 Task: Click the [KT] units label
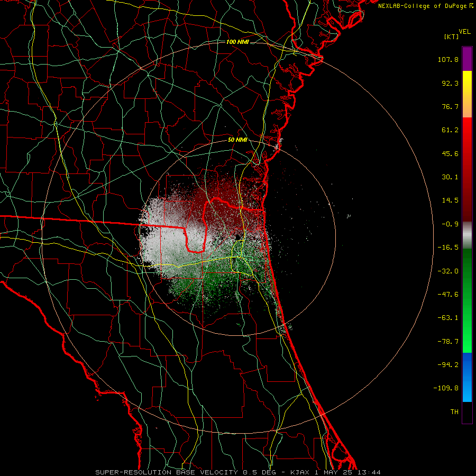point(452,36)
